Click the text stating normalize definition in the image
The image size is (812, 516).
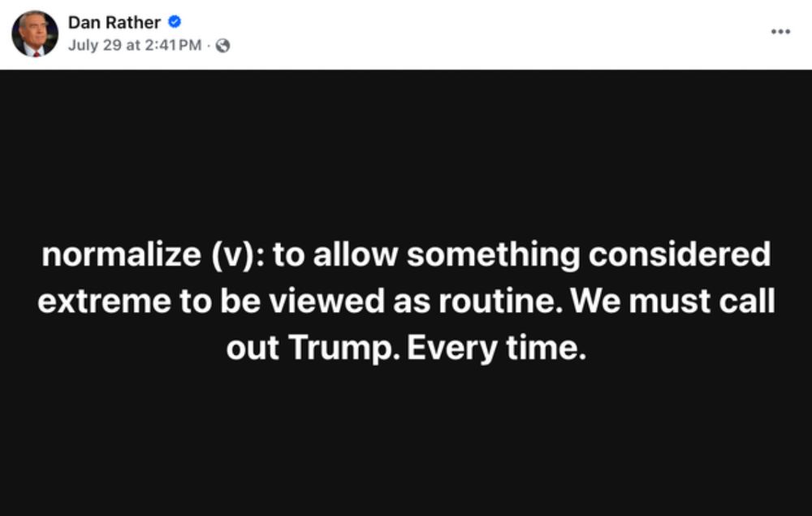point(406,301)
